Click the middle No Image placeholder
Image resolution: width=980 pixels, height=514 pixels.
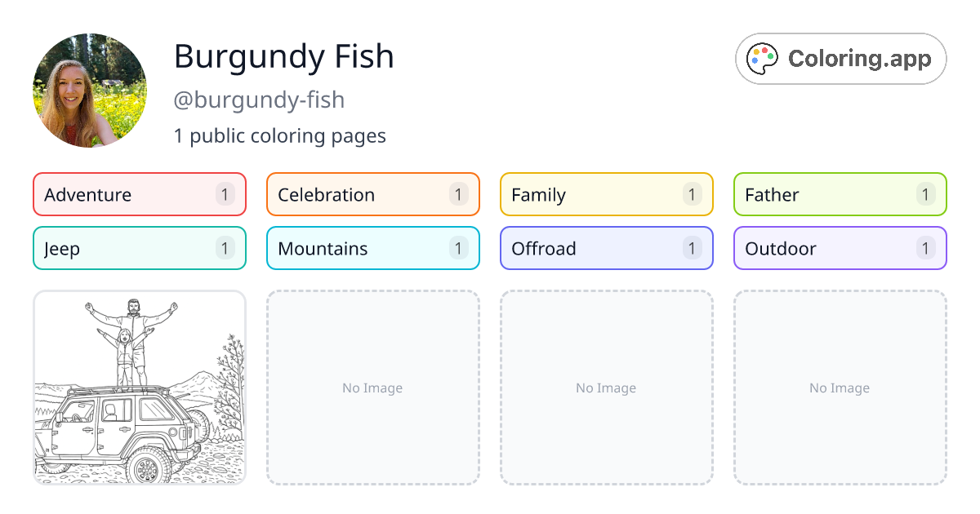[x=607, y=388]
